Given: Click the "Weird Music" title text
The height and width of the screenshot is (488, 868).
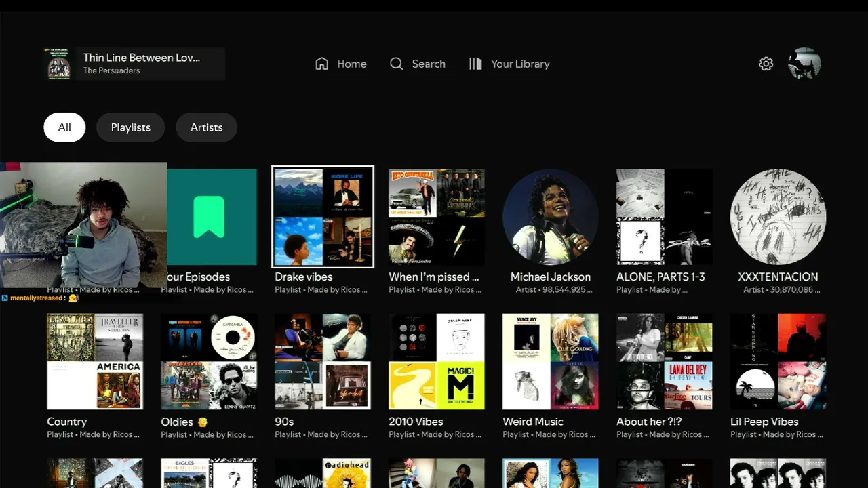Looking at the screenshot, I should (533, 422).
